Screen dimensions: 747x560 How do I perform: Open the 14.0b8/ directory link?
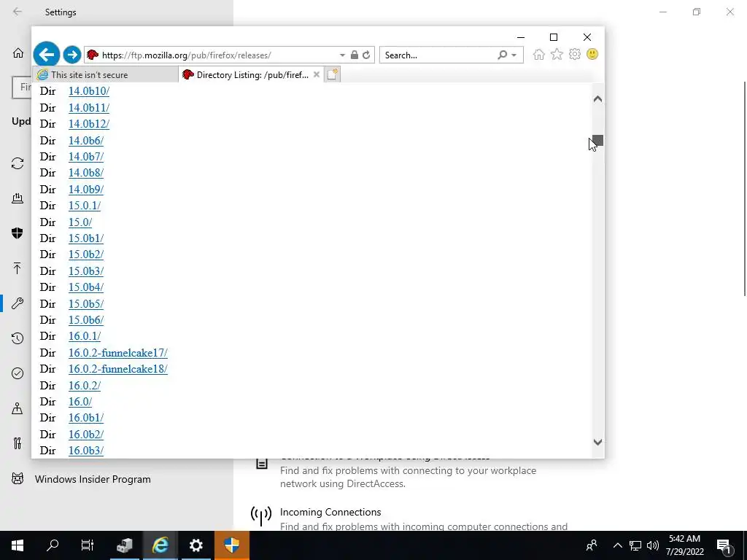click(86, 173)
